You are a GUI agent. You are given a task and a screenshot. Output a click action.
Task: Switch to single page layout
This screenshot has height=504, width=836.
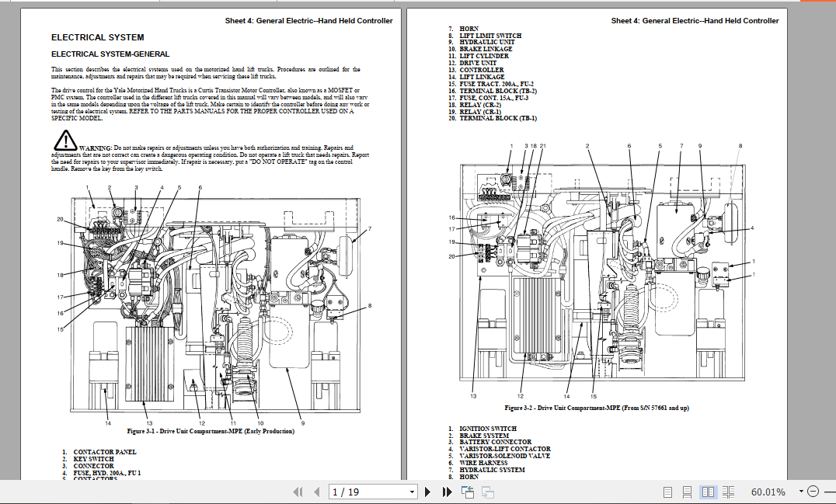click(x=667, y=492)
